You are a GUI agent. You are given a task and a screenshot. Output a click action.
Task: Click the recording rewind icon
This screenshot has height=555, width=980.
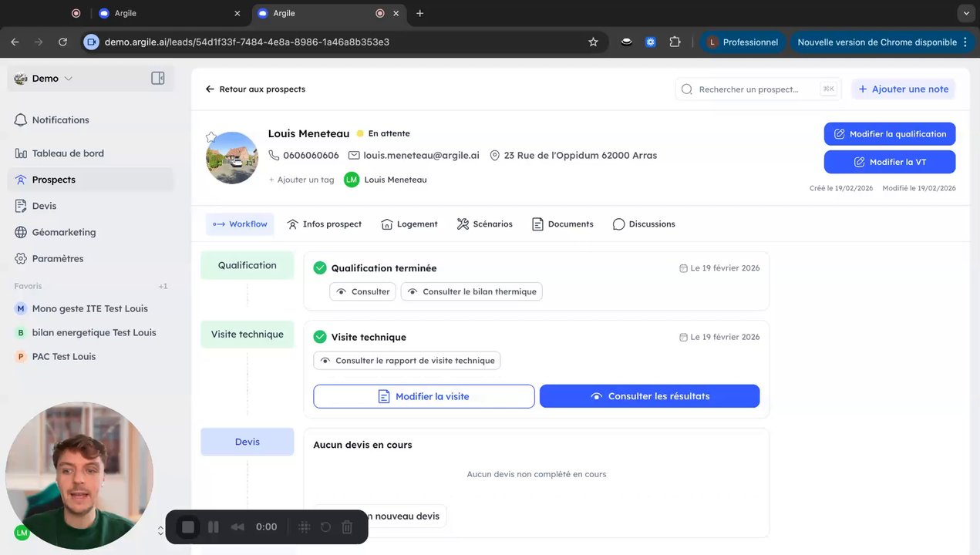click(x=237, y=527)
